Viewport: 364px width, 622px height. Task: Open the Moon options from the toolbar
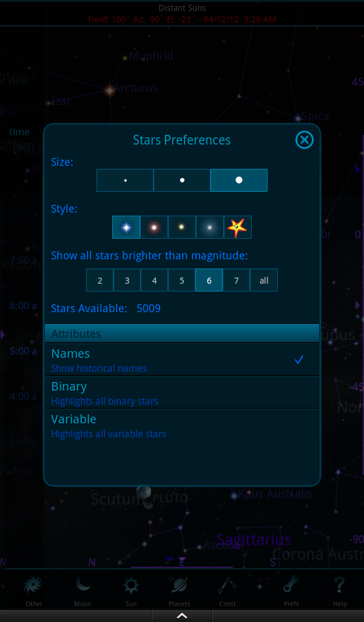(x=83, y=589)
